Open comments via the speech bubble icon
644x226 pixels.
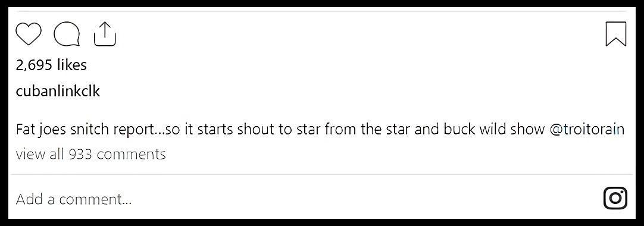67,34
